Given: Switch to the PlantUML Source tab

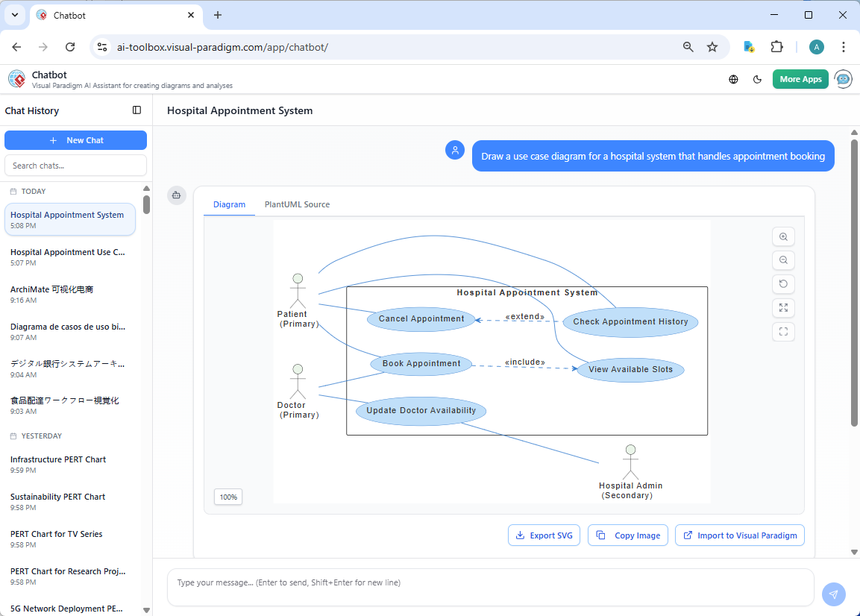Looking at the screenshot, I should pos(297,204).
